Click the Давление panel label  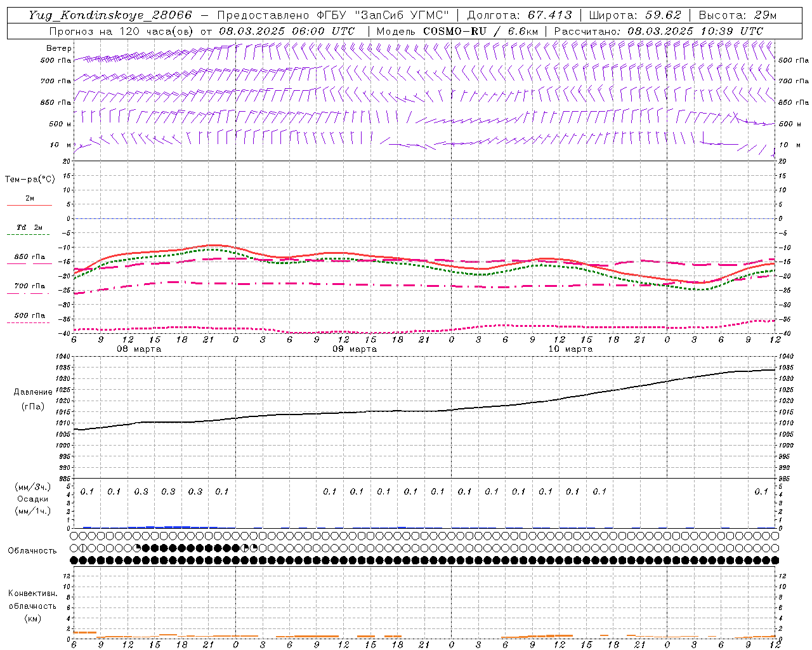coord(33,392)
